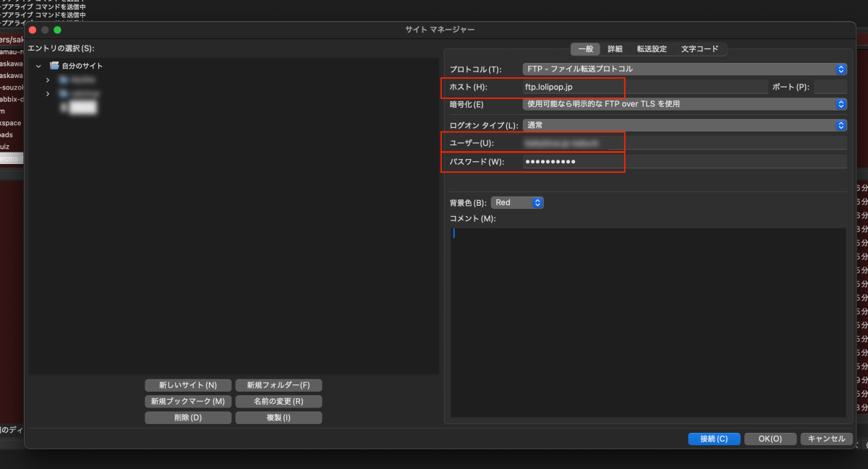Screen dimensions: 868x469
Task: Open the プロトコル dropdown
Action: (x=684, y=69)
